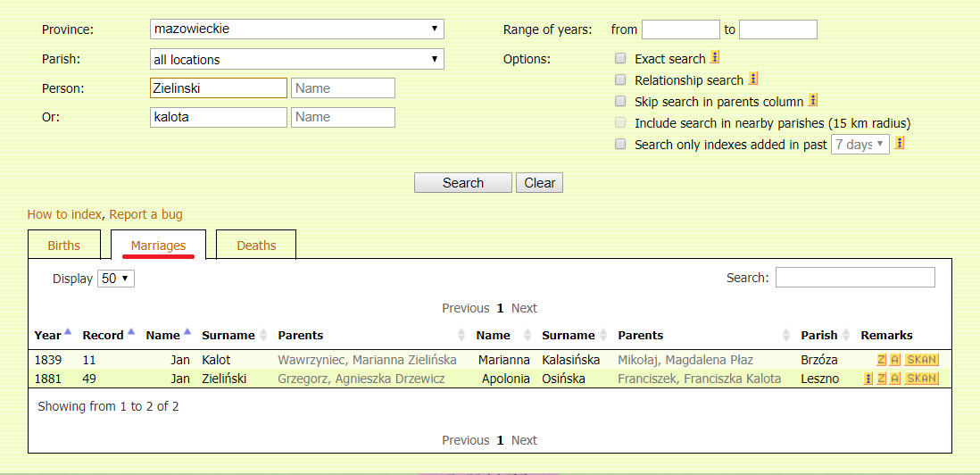Click the Z icon in Leszno row
This screenshot has width=980, height=475.
881,379
